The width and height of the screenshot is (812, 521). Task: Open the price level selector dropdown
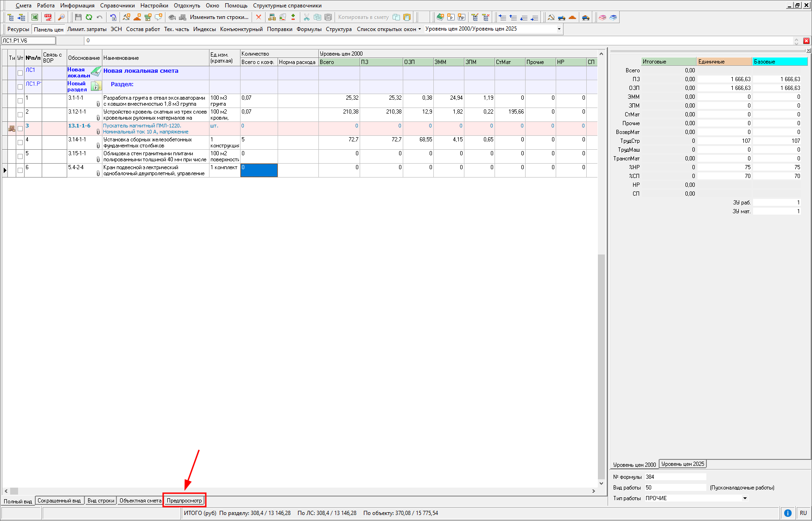click(x=559, y=29)
